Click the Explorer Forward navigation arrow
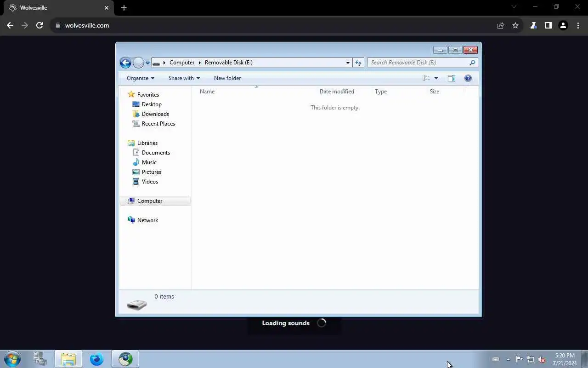The height and width of the screenshot is (368, 588). click(138, 63)
